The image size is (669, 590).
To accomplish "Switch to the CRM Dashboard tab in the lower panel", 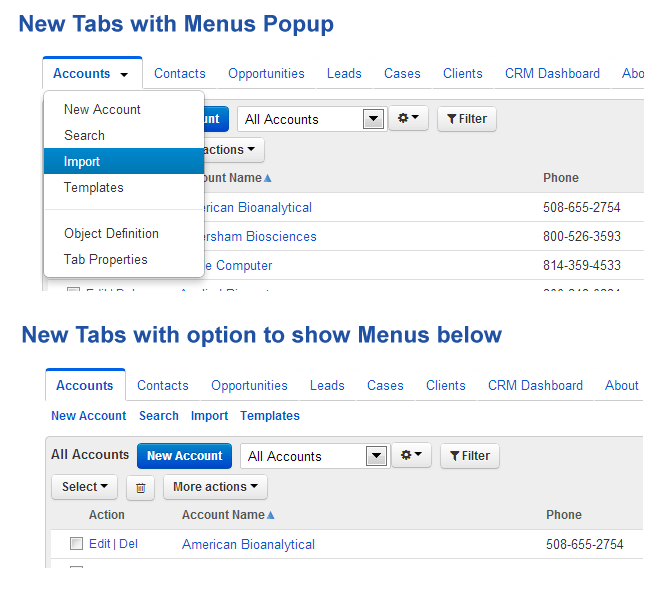I will [535, 385].
